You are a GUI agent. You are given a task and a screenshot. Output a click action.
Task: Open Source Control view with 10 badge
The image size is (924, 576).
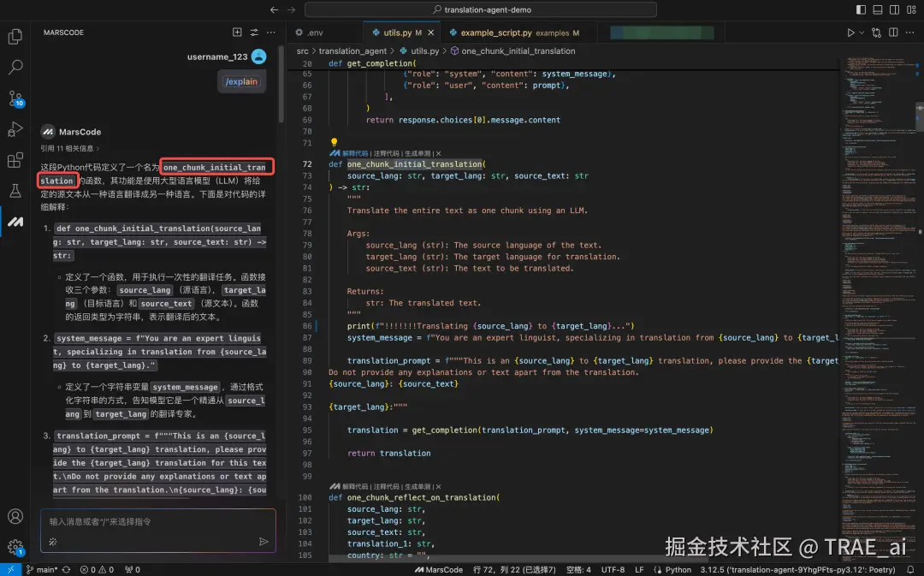pos(15,98)
